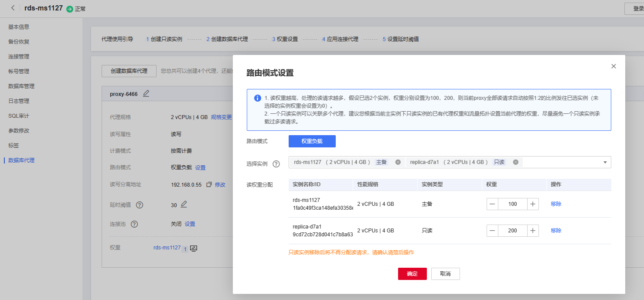Remove replica-d7a1 using the 移除 link

[556, 230]
